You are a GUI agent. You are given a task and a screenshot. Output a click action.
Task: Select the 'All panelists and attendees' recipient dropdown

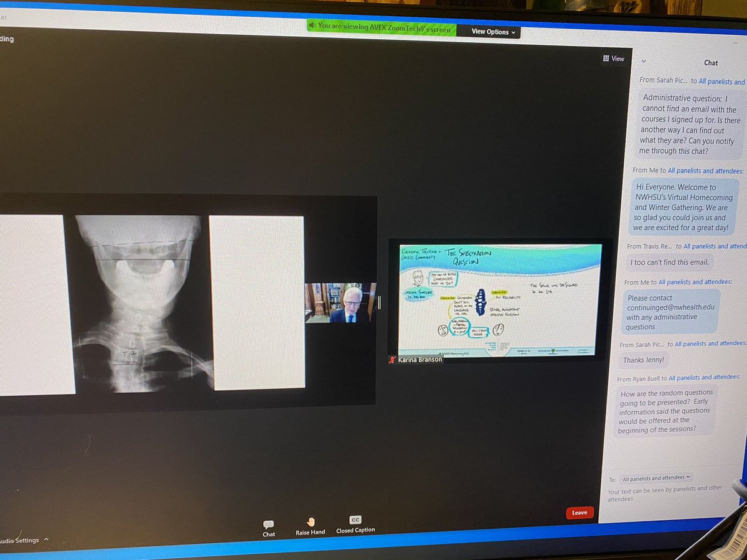[656, 478]
